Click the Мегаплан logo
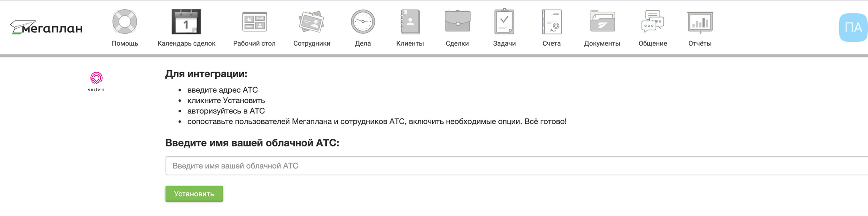Image resolution: width=868 pixels, height=216 pixels. click(x=46, y=28)
